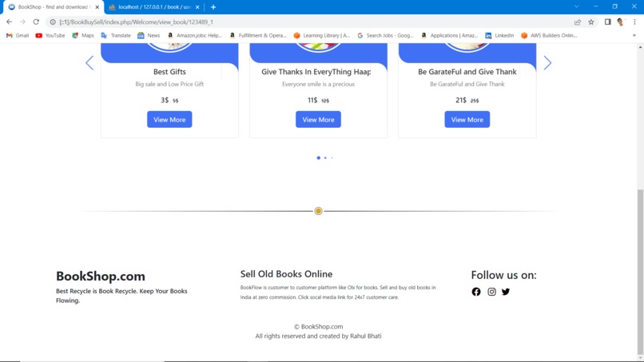Click the page vertical scrollbar thumb

pyautogui.click(x=640, y=271)
